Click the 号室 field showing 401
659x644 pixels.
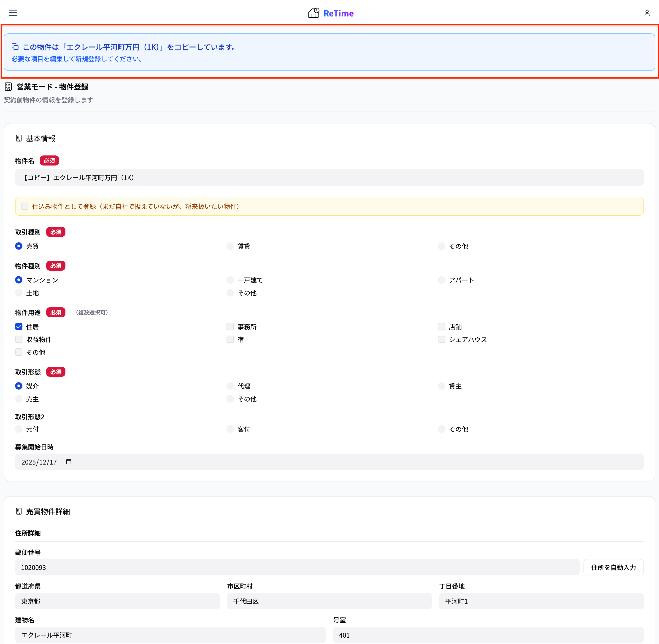tap(488, 635)
